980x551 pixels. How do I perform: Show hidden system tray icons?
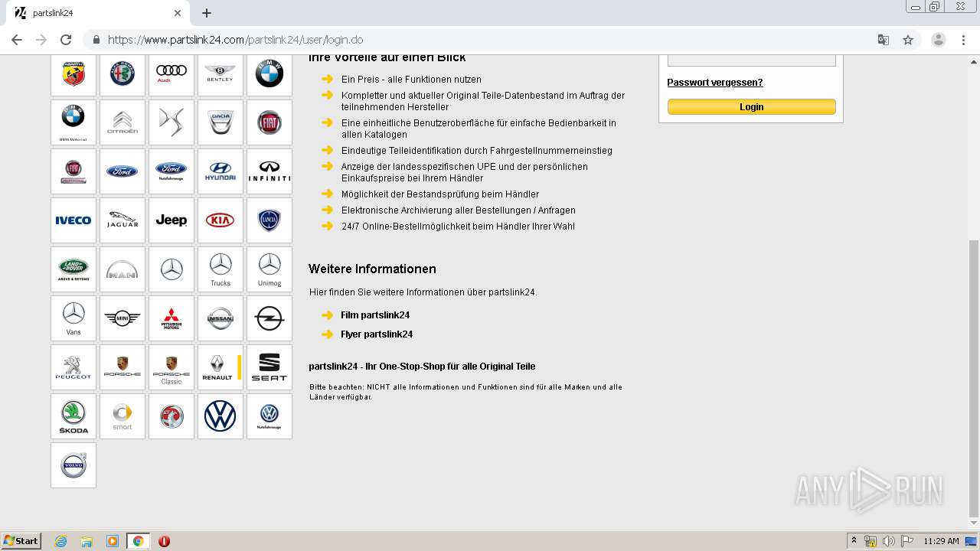click(854, 541)
